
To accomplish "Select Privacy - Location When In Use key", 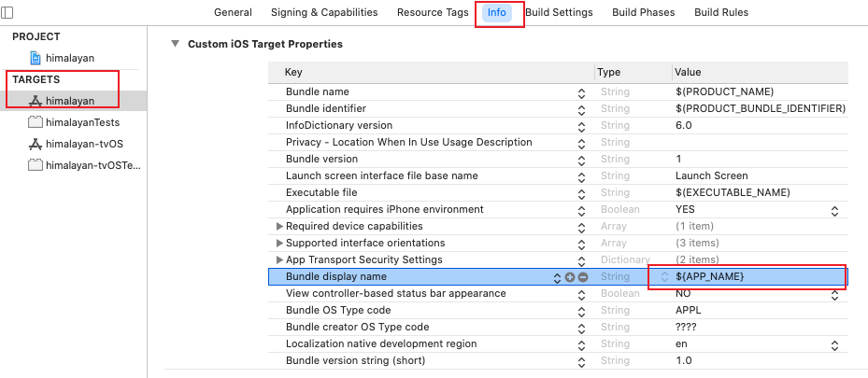I will (408, 142).
